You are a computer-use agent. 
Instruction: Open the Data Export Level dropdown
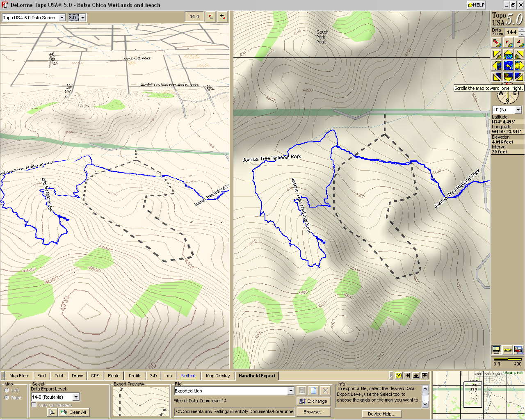click(76, 397)
